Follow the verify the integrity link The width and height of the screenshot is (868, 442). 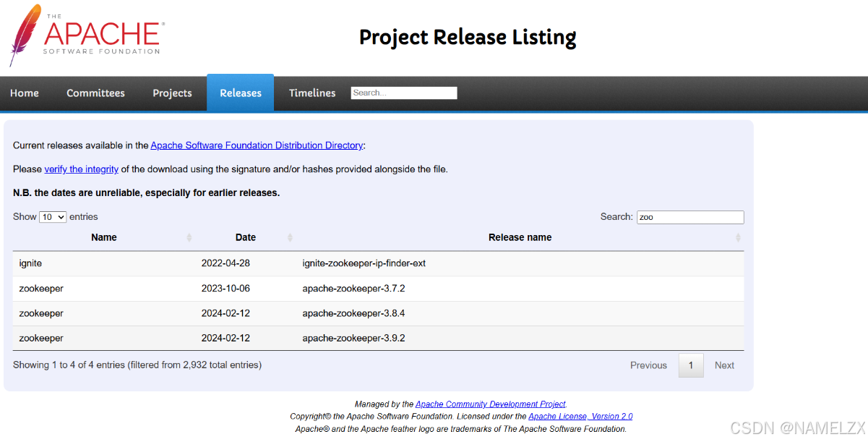click(82, 169)
